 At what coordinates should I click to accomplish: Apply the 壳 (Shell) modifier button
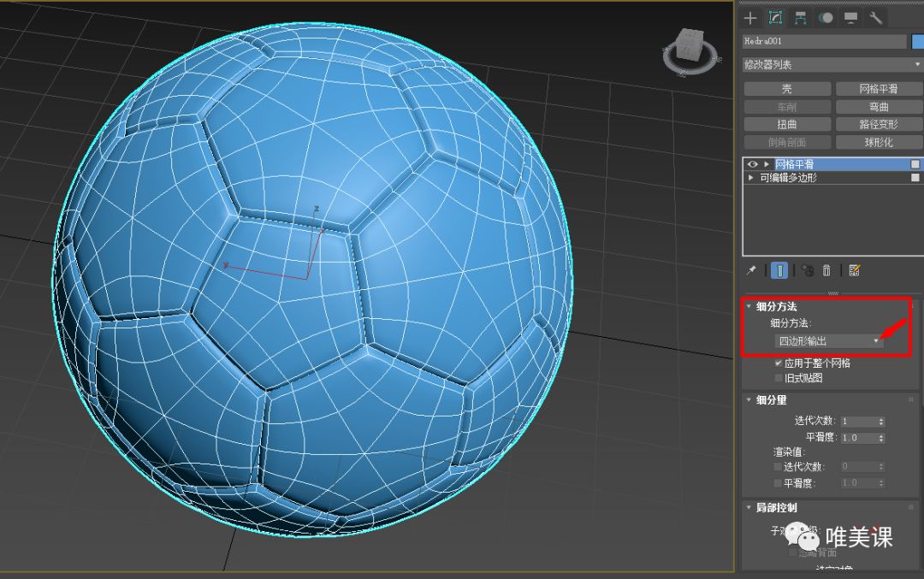(x=786, y=87)
